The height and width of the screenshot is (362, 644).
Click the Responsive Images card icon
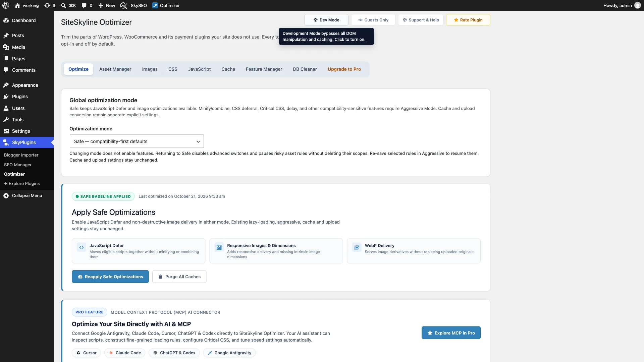219,247
